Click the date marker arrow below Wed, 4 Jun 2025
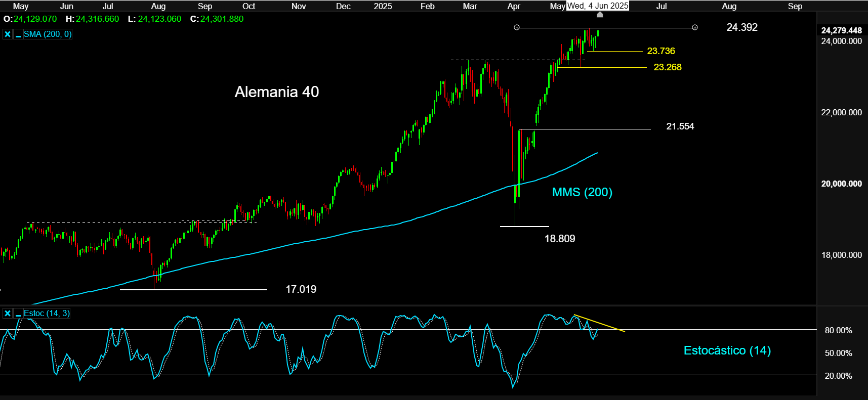The image size is (868, 400). (x=600, y=14)
